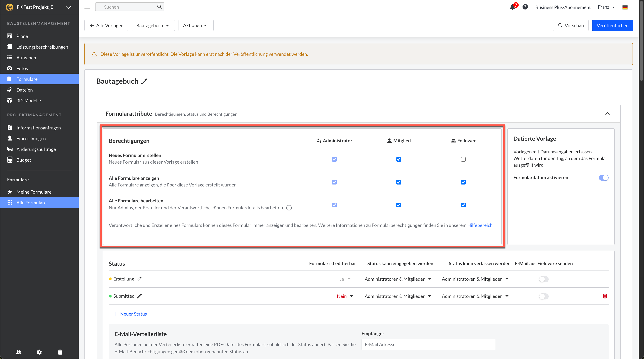The image size is (644, 359).
Task: Edit the Bautagebuch title pencil icon
Action: [x=144, y=81]
